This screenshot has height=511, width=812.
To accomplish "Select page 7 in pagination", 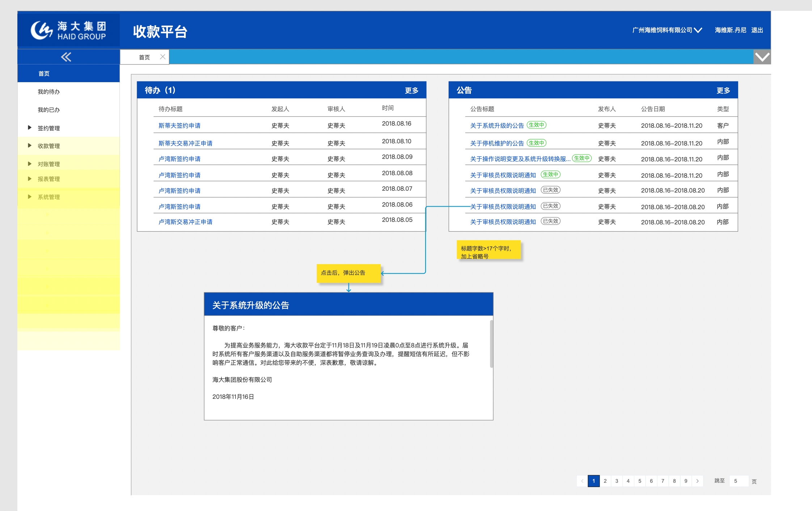I will 663,481.
